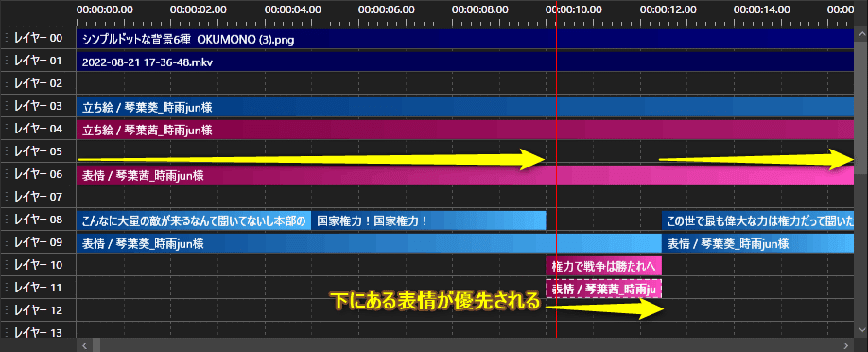
Task: Select the この世で最も偉大な力は clip
Action: coord(757,220)
